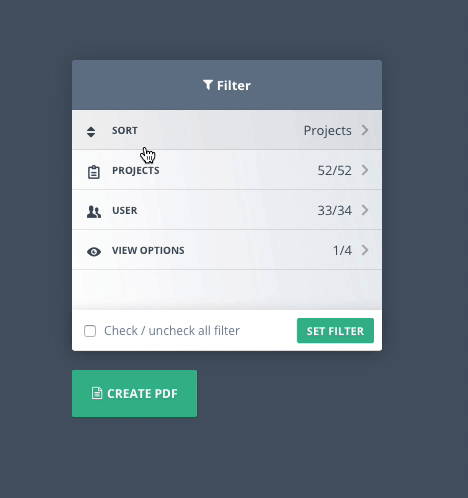Expand the Sort row chevron
The width and height of the screenshot is (468, 498).
click(x=365, y=130)
